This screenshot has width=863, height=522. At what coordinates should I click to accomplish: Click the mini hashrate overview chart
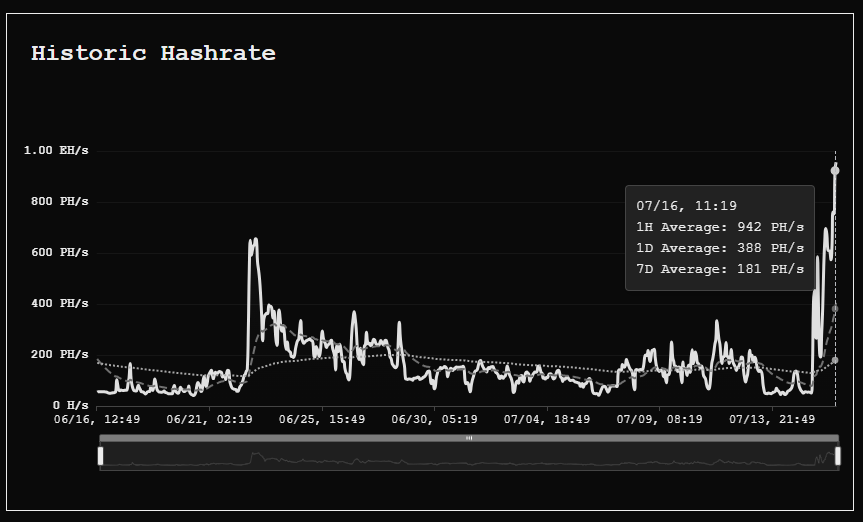click(x=469, y=456)
